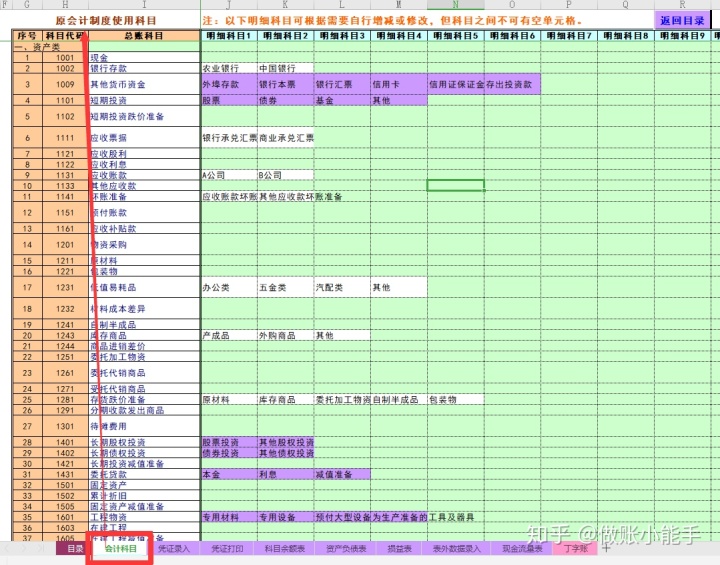Click code cell 1501

click(65, 485)
